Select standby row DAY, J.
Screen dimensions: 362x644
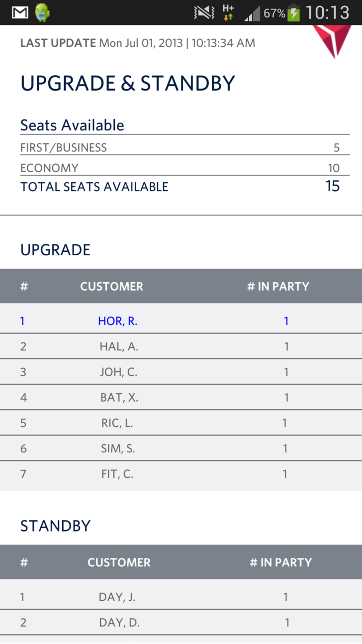tap(181, 597)
